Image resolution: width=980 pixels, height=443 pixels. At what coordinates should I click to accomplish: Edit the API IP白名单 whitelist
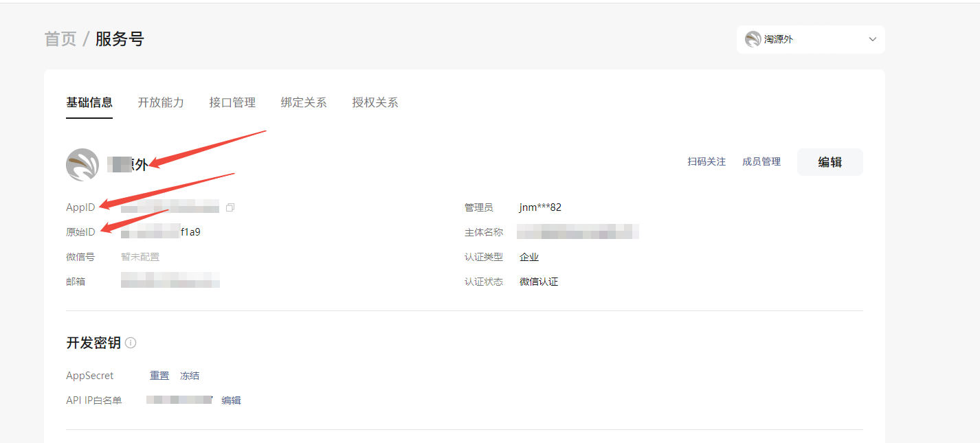click(231, 400)
